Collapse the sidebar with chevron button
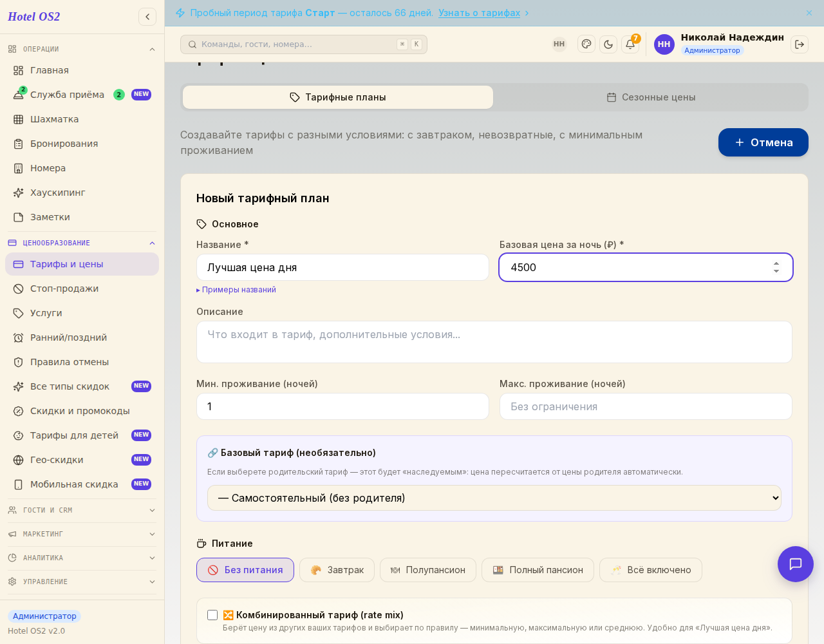 coord(147,17)
